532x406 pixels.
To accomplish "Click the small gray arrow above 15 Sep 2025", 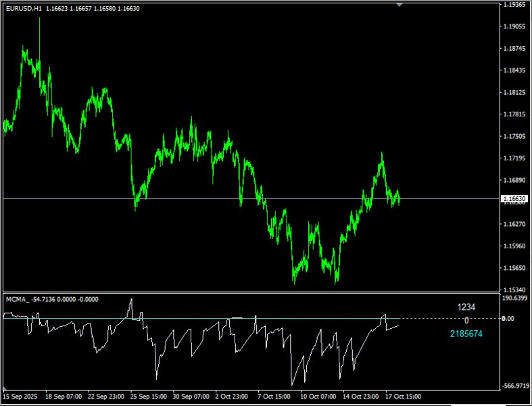I will click(x=5, y=388).
